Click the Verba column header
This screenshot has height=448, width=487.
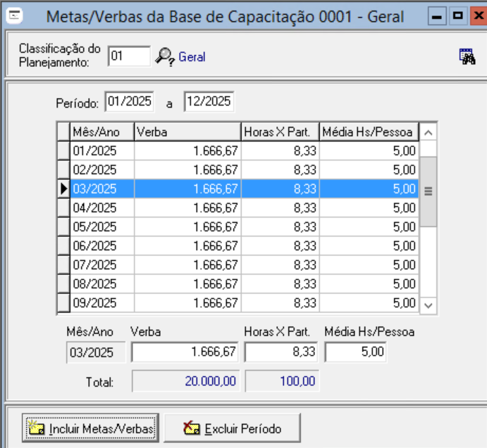[187, 132]
